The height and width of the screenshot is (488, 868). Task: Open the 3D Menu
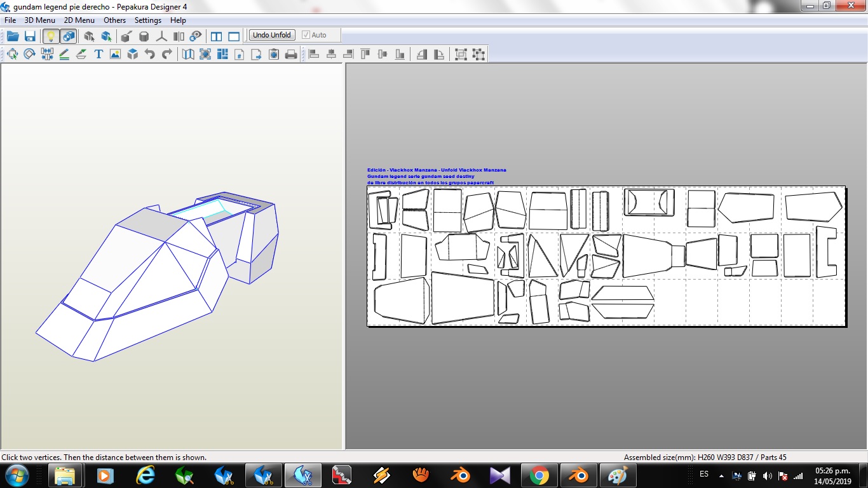tap(40, 20)
